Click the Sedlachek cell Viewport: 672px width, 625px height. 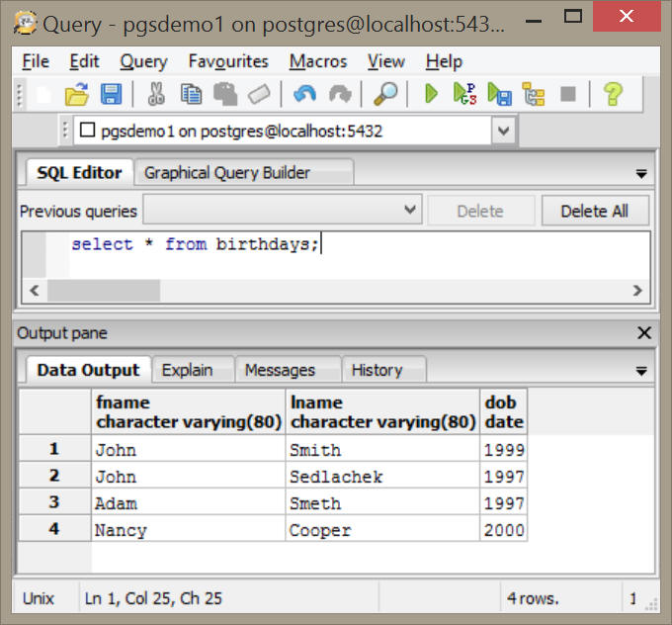pyautogui.click(x=382, y=476)
